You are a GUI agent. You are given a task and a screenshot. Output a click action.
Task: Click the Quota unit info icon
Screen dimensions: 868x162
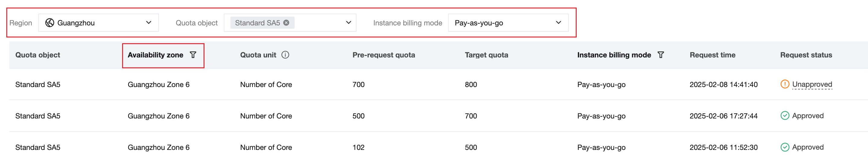pyautogui.click(x=285, y=55)
